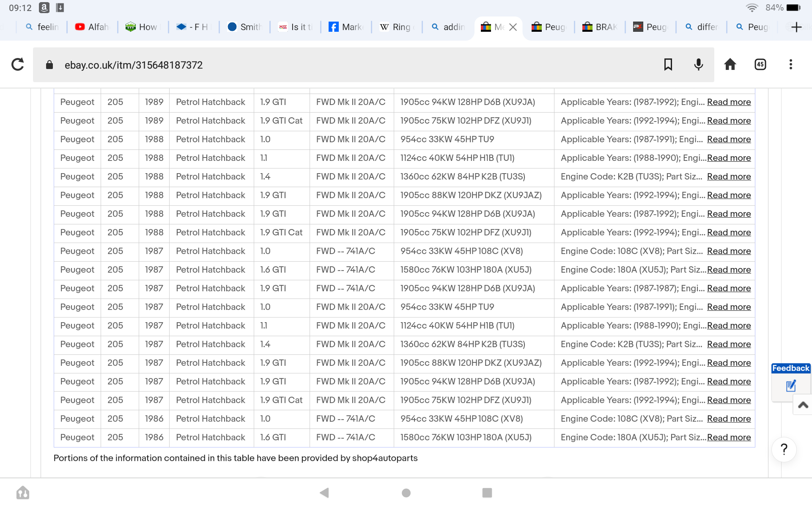Jump back to top with the up chevron
This screenshot has height=508, width=812.
point(803,405)
